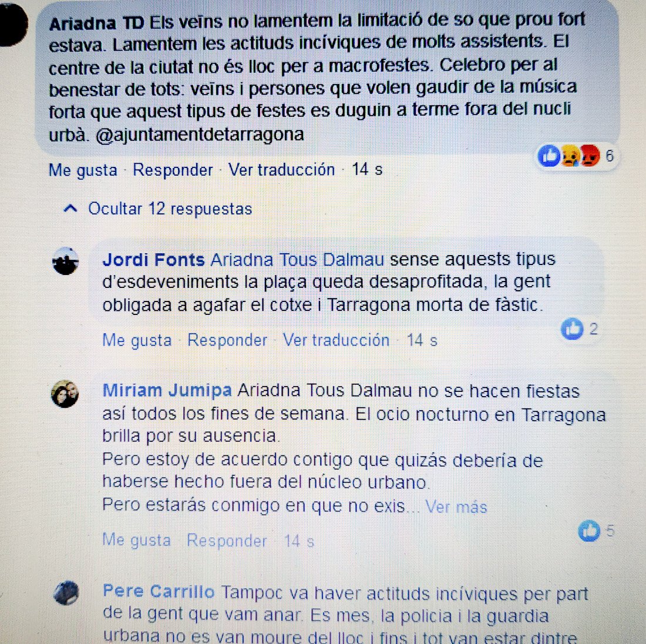The height and width of the screenshot is (644, 646).
Task: Translate Jordi Fonts' reply with Ver traducción
Action: (x=336, y=340)
